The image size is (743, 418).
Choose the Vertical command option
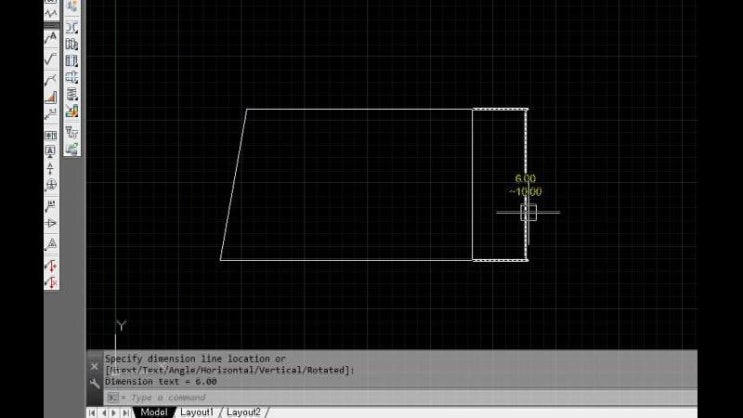click(280, 370)
